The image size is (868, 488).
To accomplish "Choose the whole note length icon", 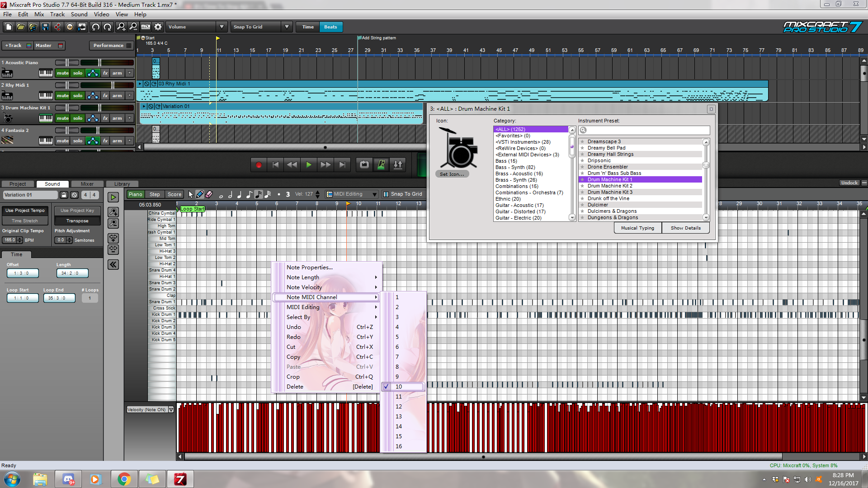I will [x=221, y=195].
